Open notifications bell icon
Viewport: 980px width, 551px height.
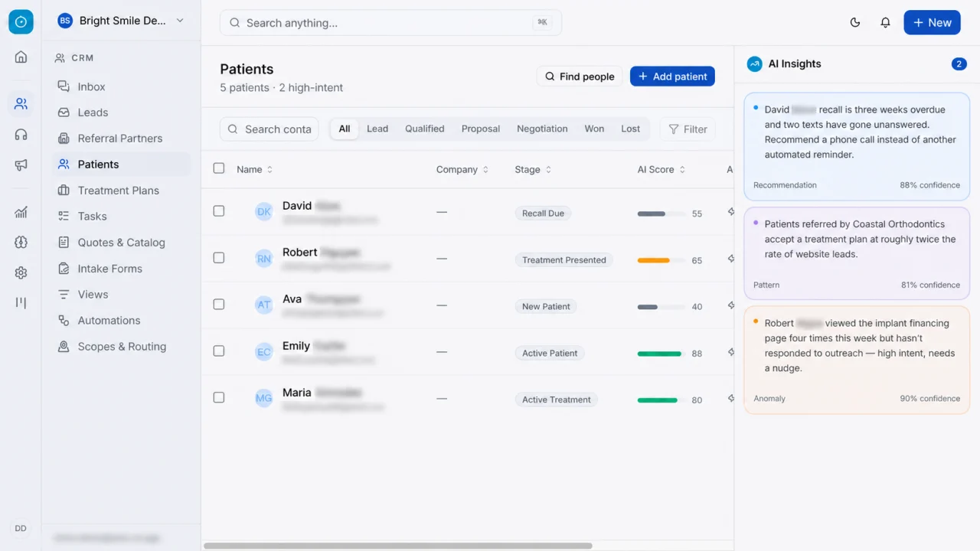click(885, 22)
